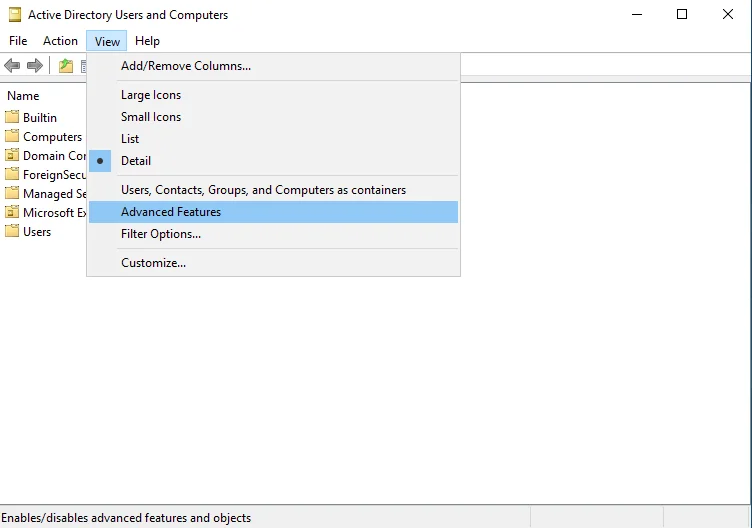Click the Microsoft Exchange OU icon
Screen dimensions: 752x528
point(12,212)
